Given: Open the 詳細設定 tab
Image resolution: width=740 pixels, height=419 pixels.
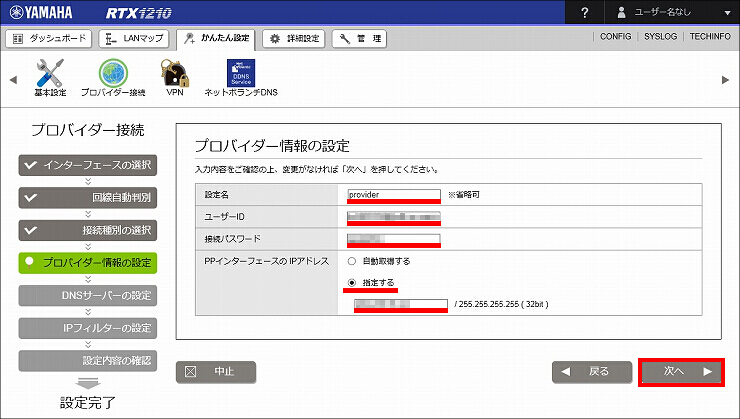Looking at the screenshot, I should click(x=294, y=39).
